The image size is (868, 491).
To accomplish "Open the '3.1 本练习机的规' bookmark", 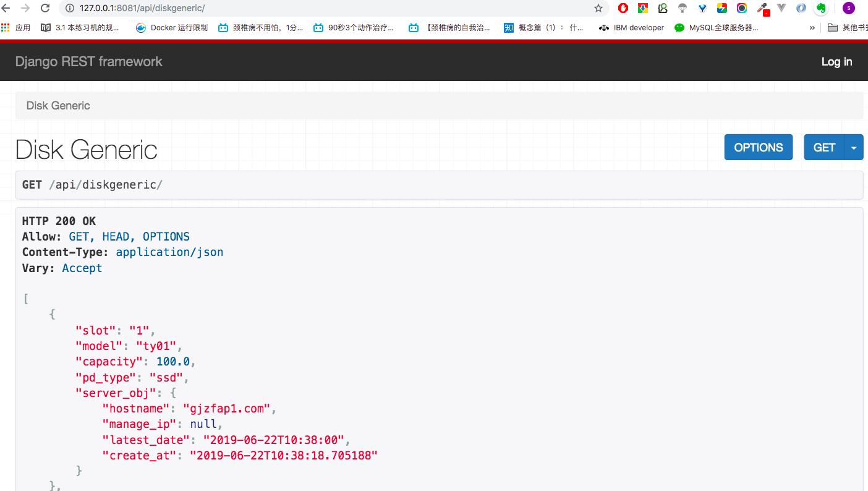I will (80, 28).
